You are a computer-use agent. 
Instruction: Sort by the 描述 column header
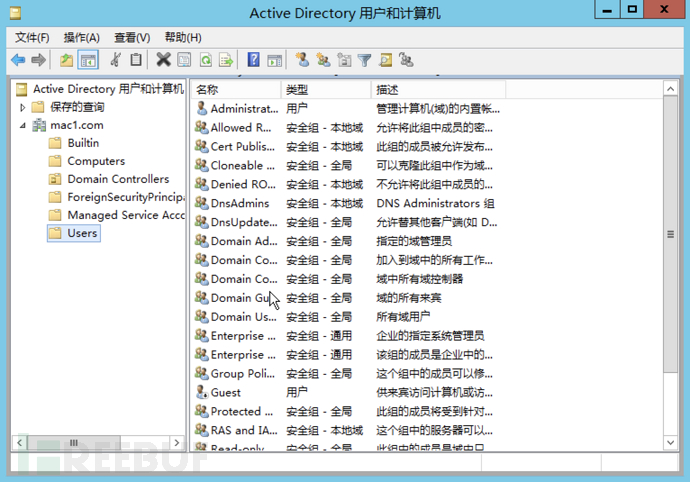439,90
